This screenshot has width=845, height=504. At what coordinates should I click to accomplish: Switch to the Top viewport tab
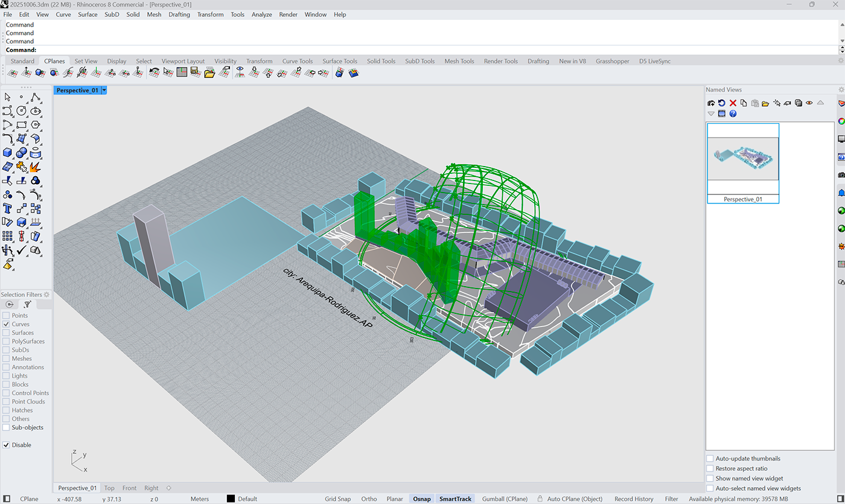click(x=109, y=488)
